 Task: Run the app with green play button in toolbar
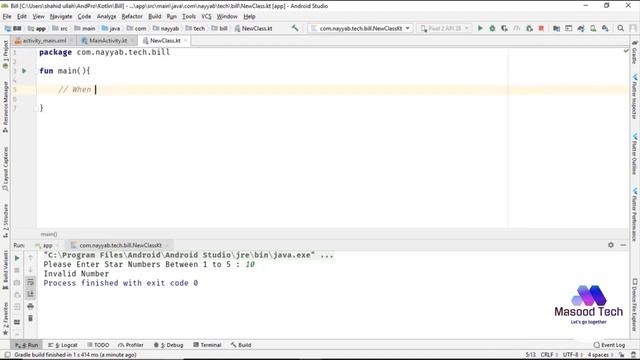[480, 28]
